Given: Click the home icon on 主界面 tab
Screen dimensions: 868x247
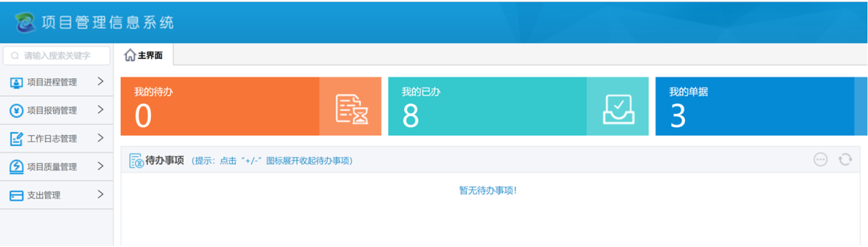Looking at the screenshot, I should 130,55.
